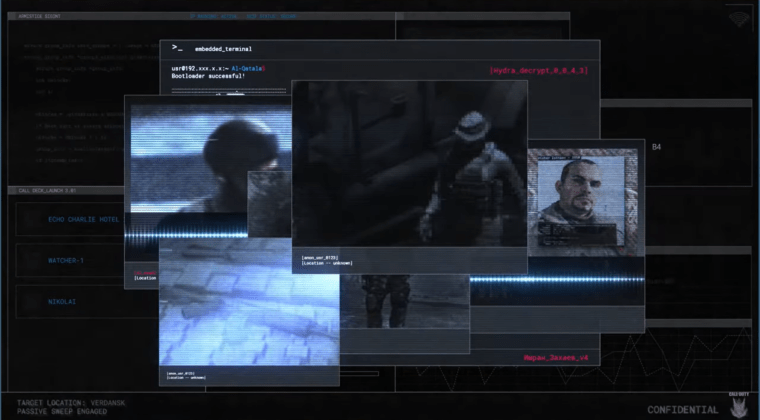Click the 'Bootloader successful!' line

coord(208,77)
